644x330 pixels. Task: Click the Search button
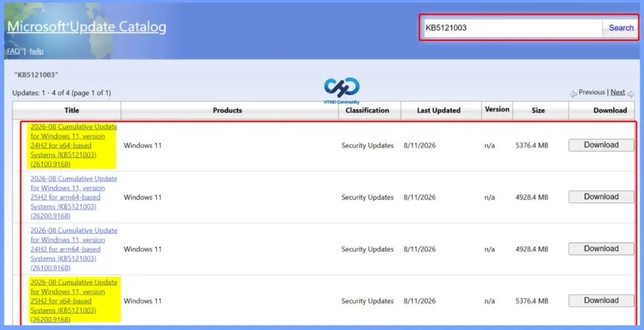coord(621,28)
